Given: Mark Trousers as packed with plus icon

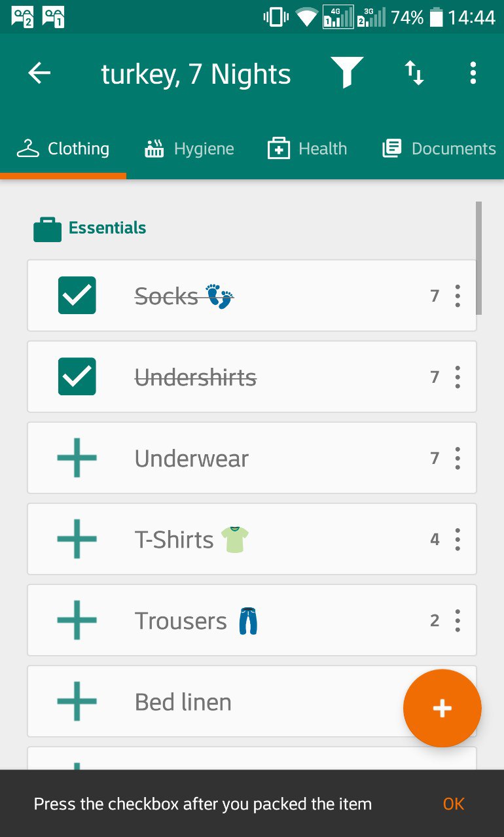Looking at the screenshot, I should (x=77, y=620).
